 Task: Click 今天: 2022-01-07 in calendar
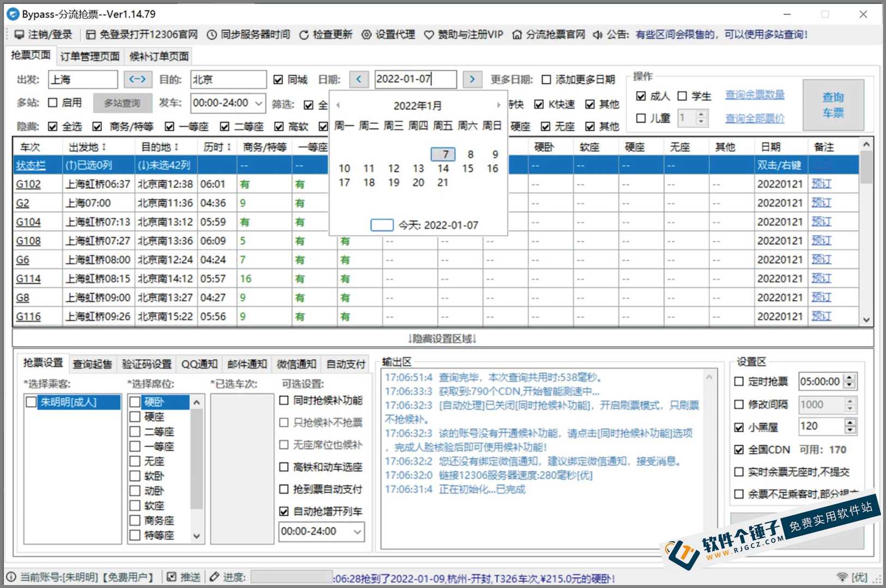coord(438,225)
